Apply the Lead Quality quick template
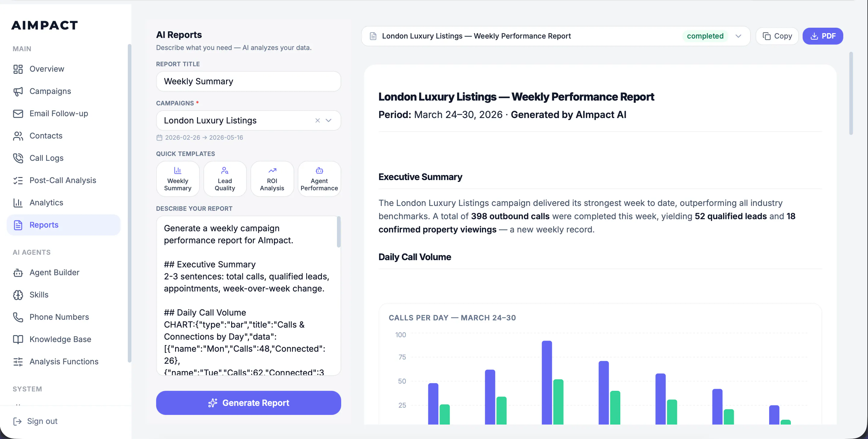Screen dimensions: 868x439 [x=225, y=179]
